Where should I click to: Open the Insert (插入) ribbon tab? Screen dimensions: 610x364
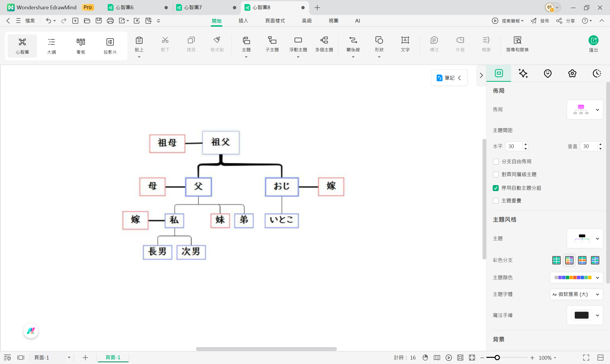pos(243,21)
